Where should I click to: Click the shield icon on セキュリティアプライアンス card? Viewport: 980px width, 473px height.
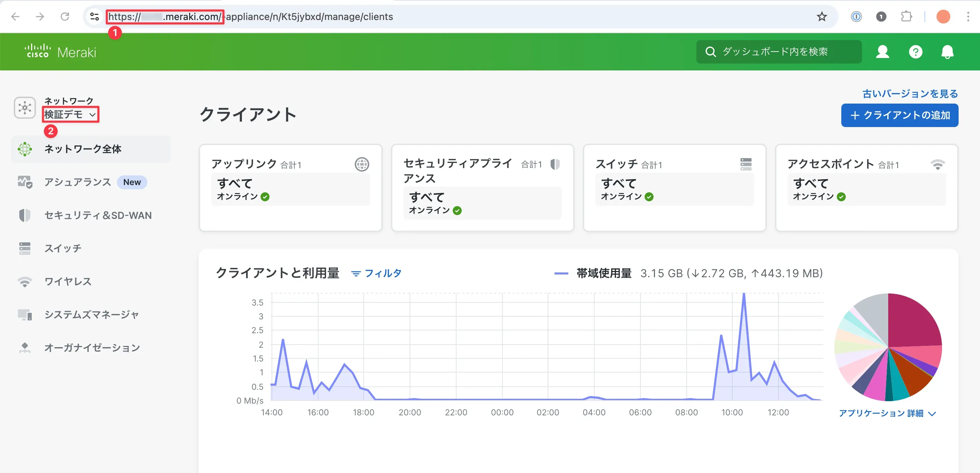(x=556, y=164)
